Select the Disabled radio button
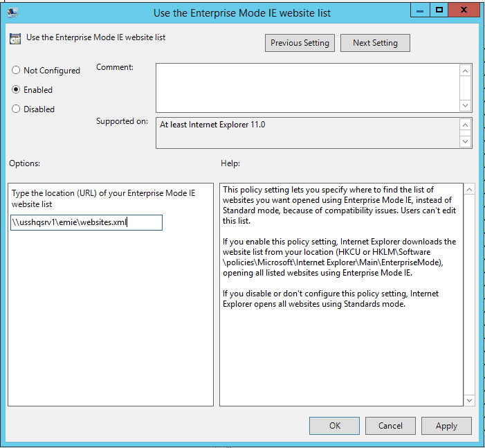 pos(16,109)
